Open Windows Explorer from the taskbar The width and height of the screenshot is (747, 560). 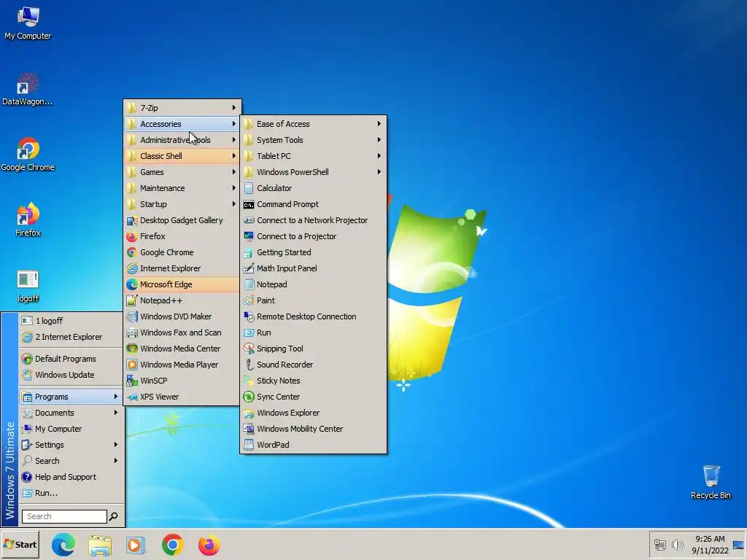click(100, 545)
